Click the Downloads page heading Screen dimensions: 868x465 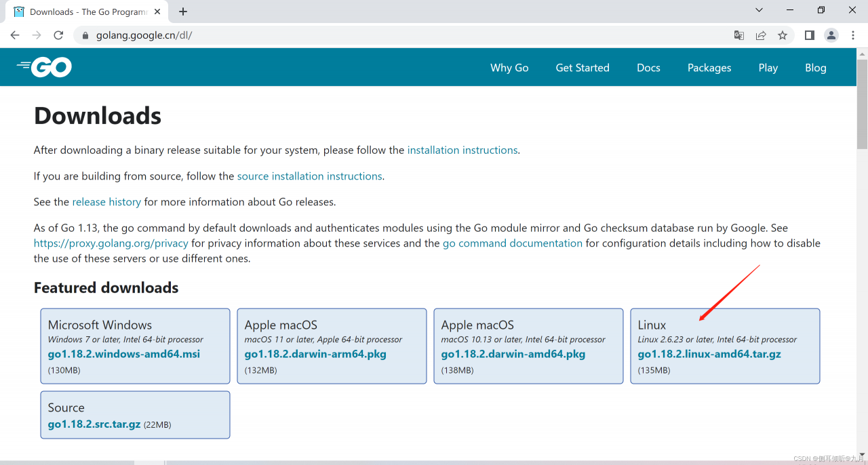(x=98, y=116)
